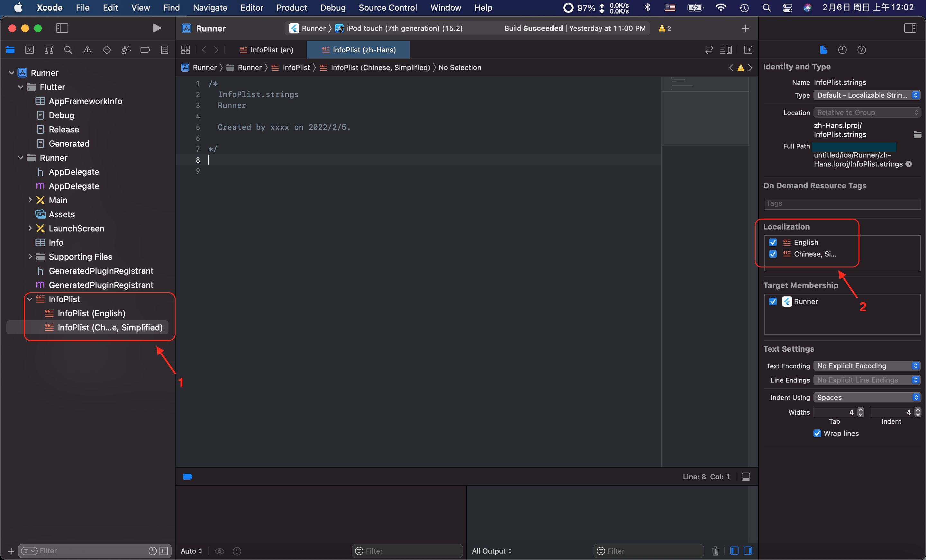Open the file Type dropdown
Screen dimensions: 926x560
[867, 95]
